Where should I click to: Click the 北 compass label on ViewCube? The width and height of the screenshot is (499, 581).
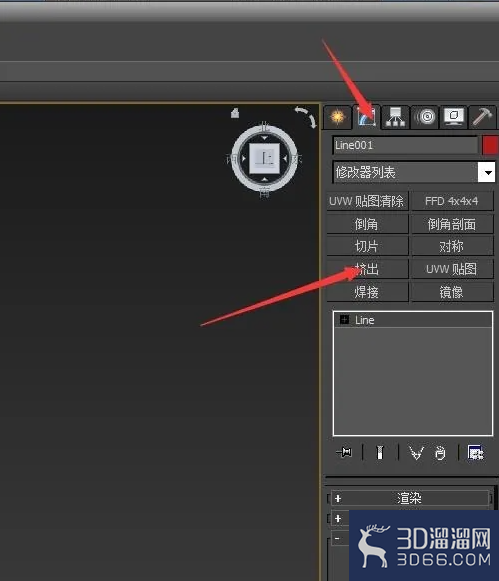tap(264, 127)
